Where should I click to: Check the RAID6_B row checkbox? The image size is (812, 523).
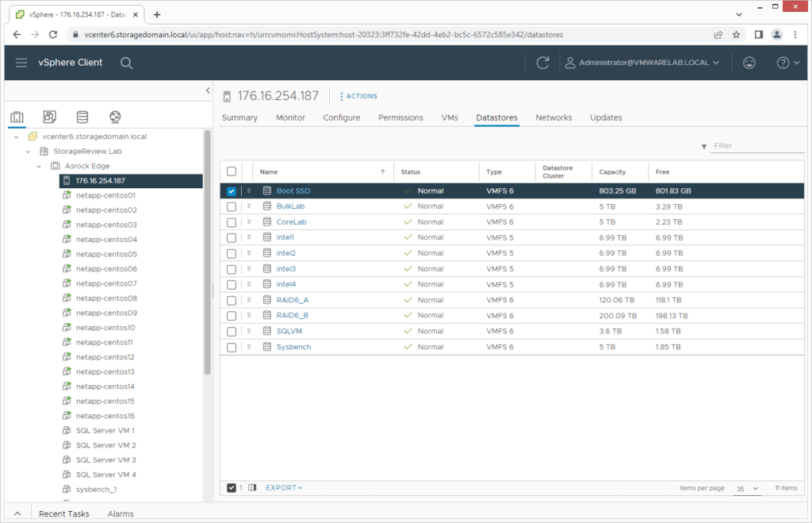[x=232, y=316]
